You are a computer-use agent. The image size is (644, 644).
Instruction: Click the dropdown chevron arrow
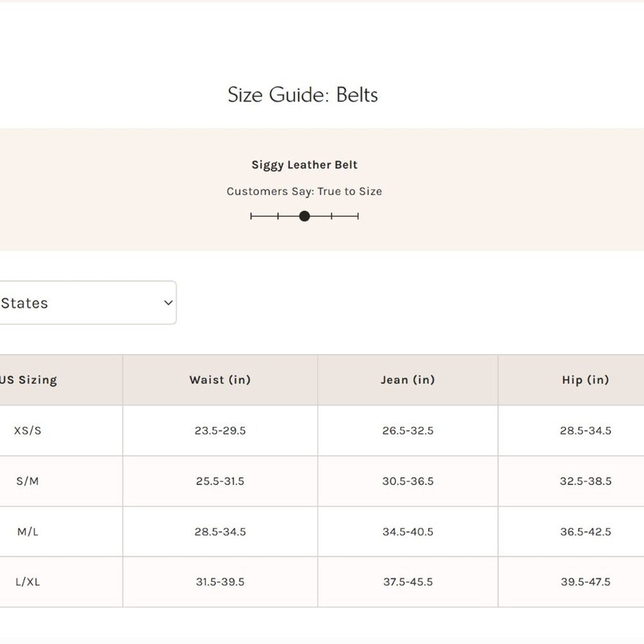168,303
